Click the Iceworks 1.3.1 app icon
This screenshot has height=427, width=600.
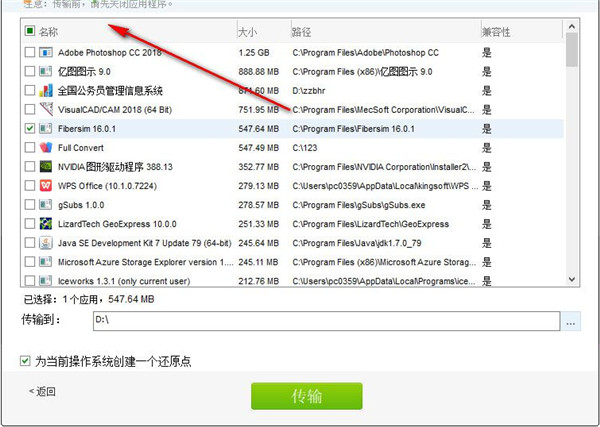[46, 281]
